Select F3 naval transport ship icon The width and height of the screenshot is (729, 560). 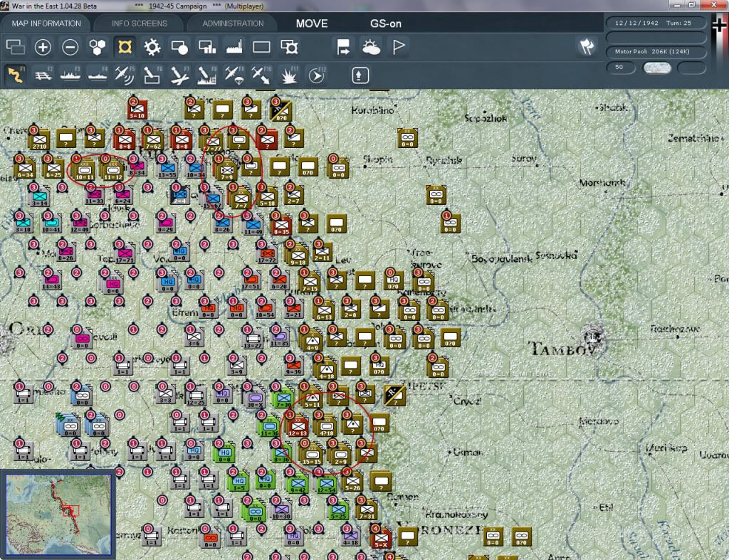(70, 75)
